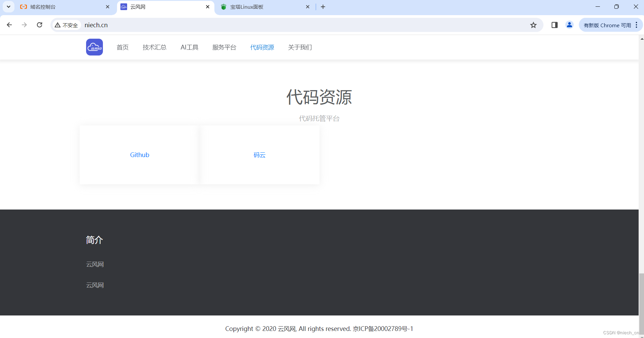The image size is (644, 338).
Task: Open Chrome three-dot menu
Action: click(637, 25)
